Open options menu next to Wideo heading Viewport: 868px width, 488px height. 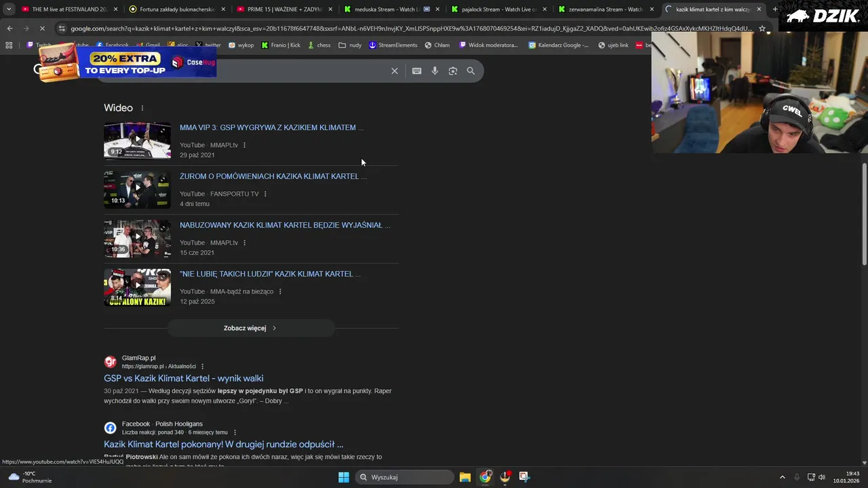pos(142,108)
